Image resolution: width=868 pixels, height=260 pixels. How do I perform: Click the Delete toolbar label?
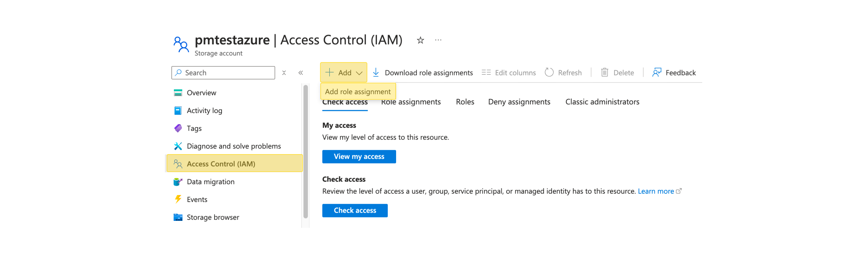[x=624, y=72]
